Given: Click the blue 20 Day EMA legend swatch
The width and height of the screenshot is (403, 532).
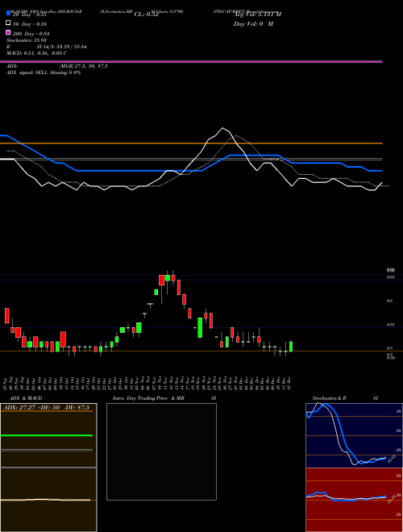Looking at the screenshot, I should click(8, 13).
